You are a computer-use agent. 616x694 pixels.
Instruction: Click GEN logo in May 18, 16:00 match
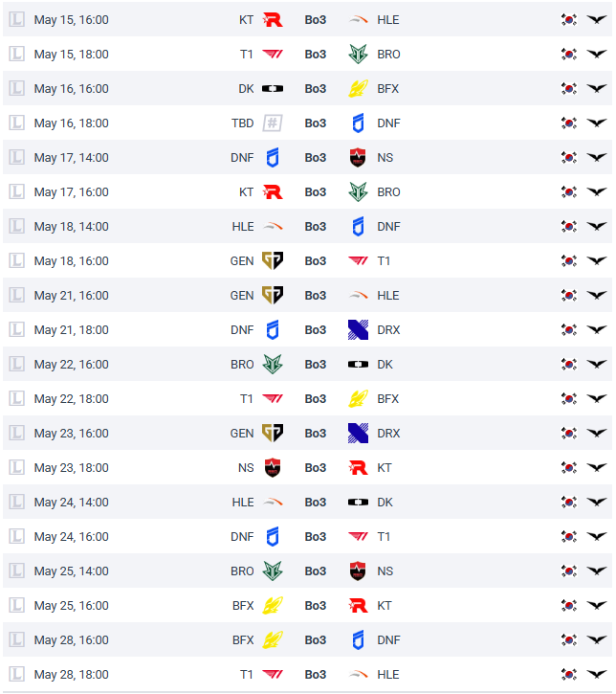tap(273, 261)
